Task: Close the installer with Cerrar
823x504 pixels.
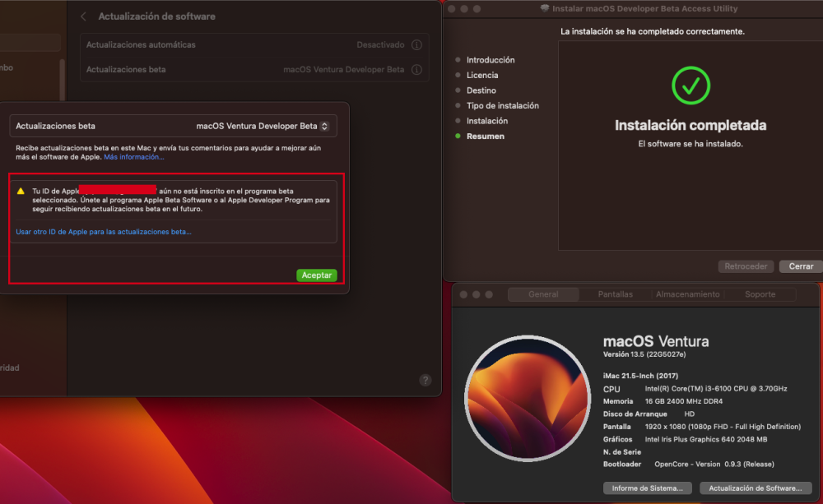Action: coord(801,266)
